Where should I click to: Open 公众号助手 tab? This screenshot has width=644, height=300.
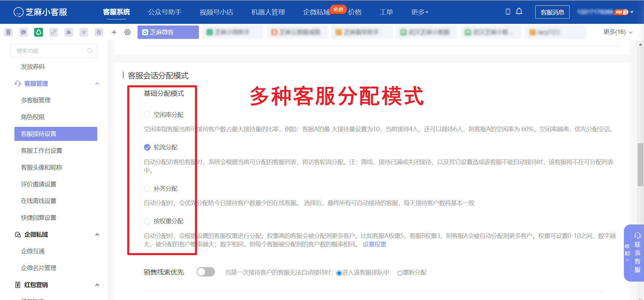click(165, 12)
